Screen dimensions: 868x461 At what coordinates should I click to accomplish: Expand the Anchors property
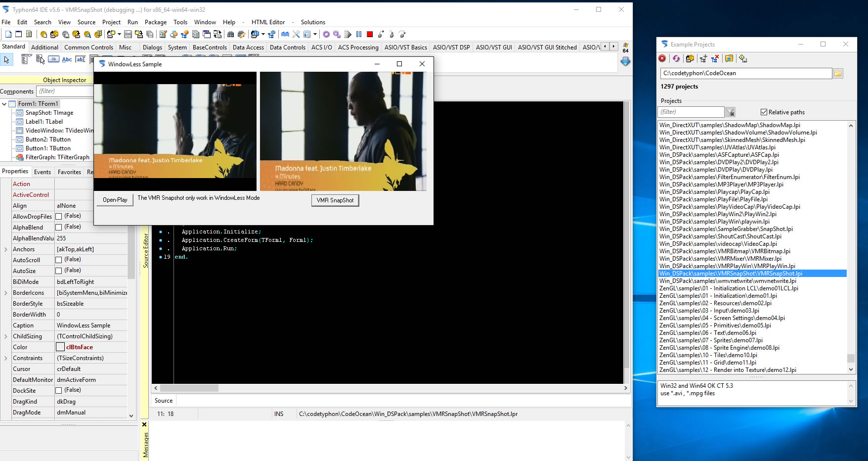[5, 249]
